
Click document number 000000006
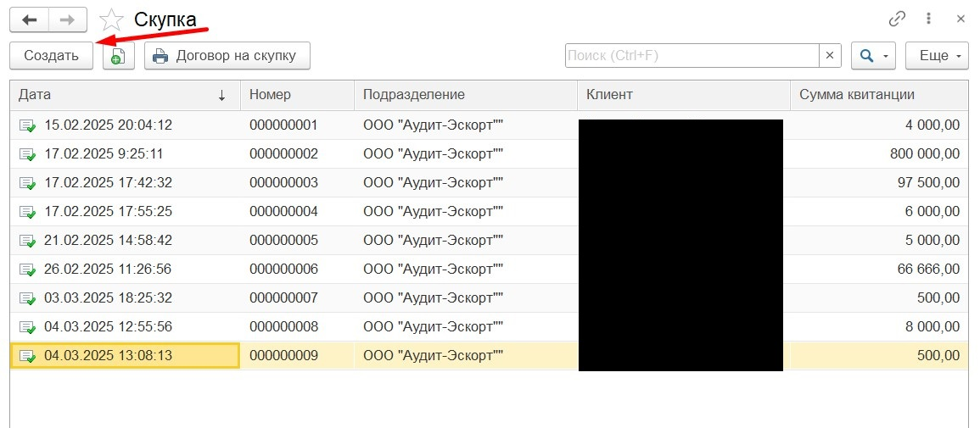283,270
